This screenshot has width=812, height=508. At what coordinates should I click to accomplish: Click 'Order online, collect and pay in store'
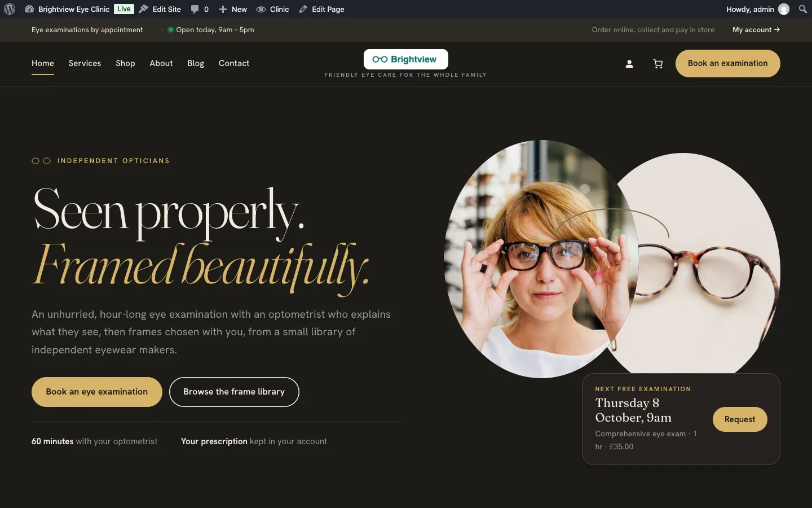(653, 30)
